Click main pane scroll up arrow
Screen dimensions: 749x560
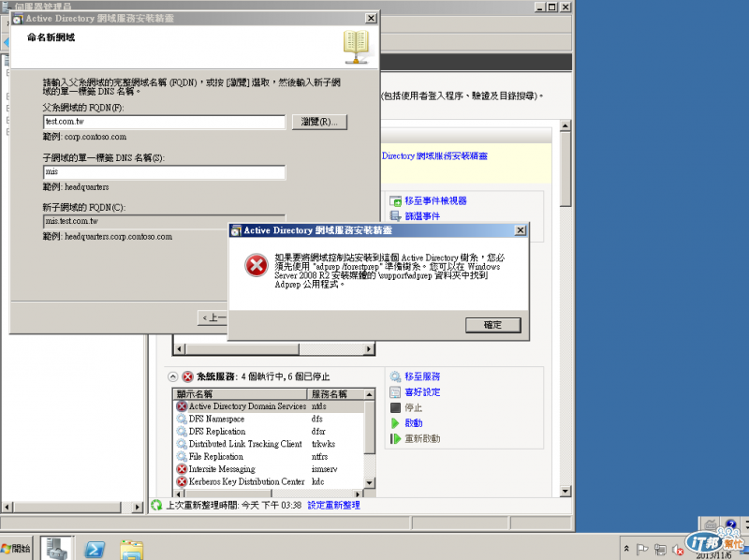565,125
